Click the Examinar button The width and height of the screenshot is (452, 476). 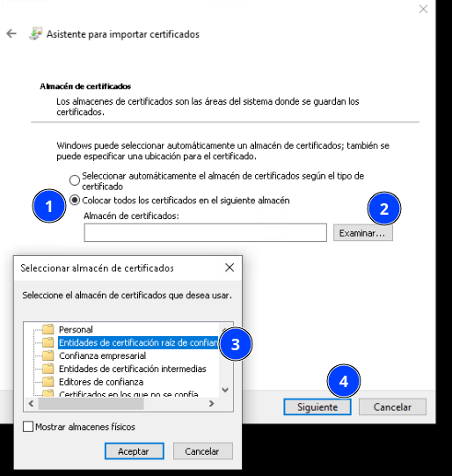363,233
